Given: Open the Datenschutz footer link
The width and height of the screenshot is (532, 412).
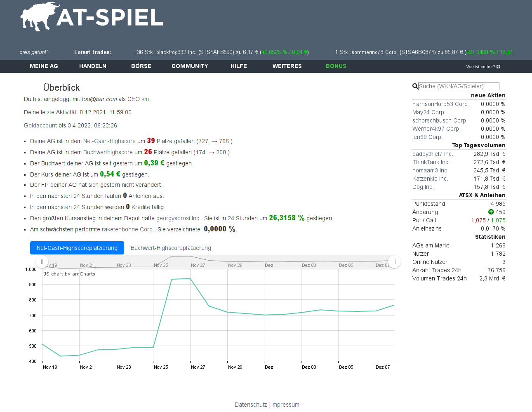Looking at the screenshot, I should 251,405.
